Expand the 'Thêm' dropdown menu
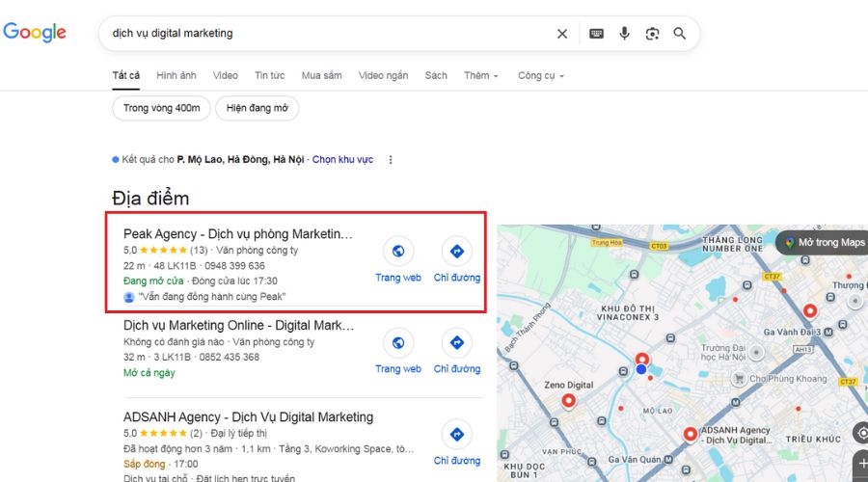868x482 pixels. 480,75
